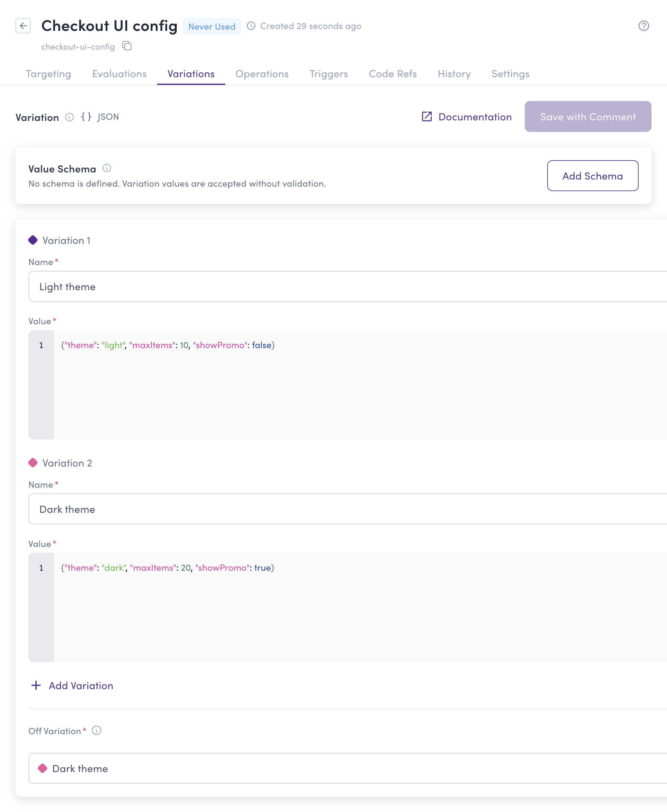
Task: Open the Off Variation dropdown
Action: (x=348, y=768)
